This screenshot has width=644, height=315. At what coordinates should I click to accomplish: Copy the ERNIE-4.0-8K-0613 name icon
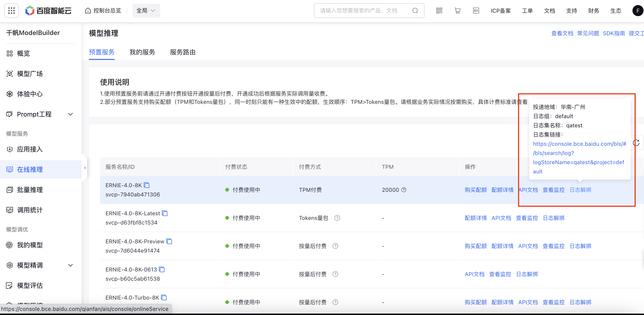(x=162, y=269)
